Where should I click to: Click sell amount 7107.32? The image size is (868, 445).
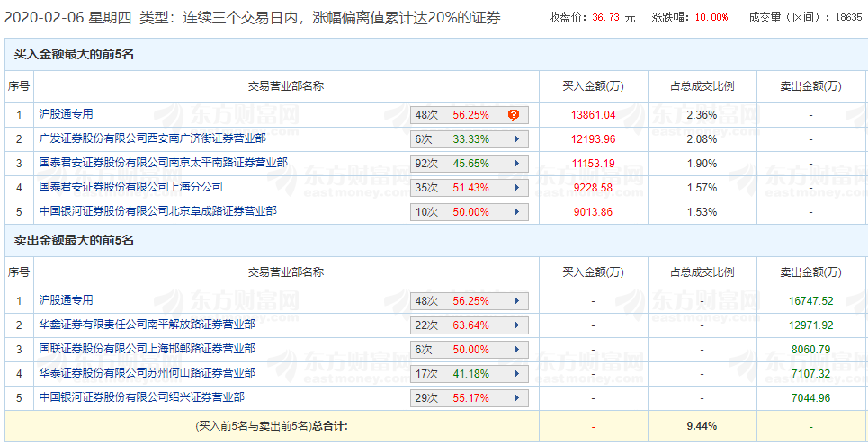coord(810,374)
